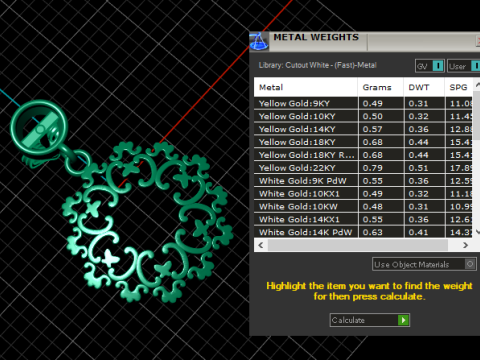Select the White Gold:14K PdW row
The width and height of the screenshot is (480, 360).
coord(363,232)
